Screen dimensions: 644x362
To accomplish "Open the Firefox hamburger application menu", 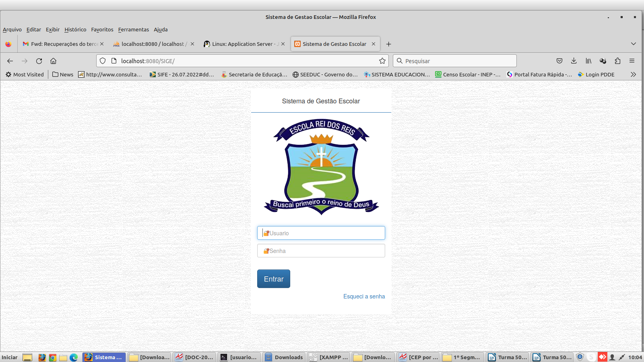I will coord(632,61).
